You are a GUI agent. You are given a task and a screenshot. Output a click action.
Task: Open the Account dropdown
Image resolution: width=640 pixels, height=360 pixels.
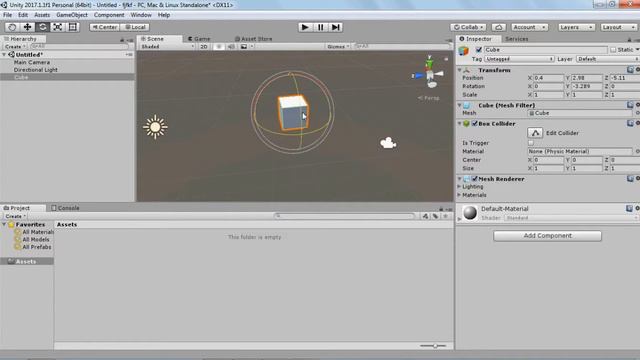[530, 27]
